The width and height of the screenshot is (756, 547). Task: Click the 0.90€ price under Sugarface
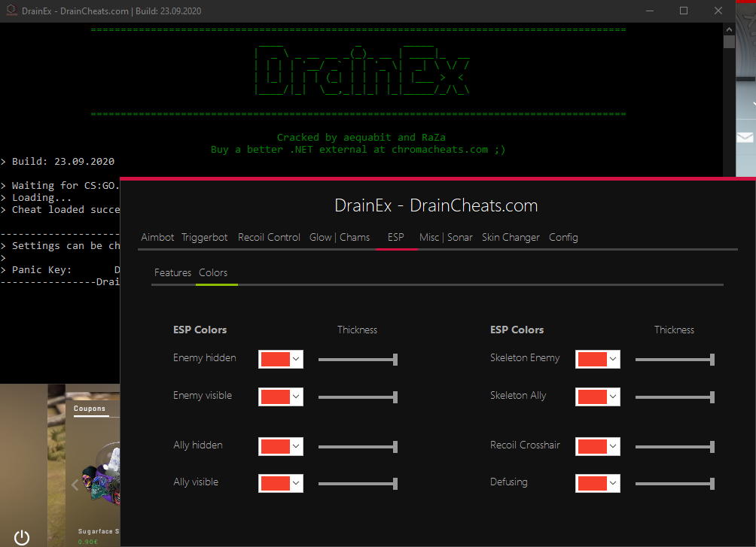coord(88,542)
